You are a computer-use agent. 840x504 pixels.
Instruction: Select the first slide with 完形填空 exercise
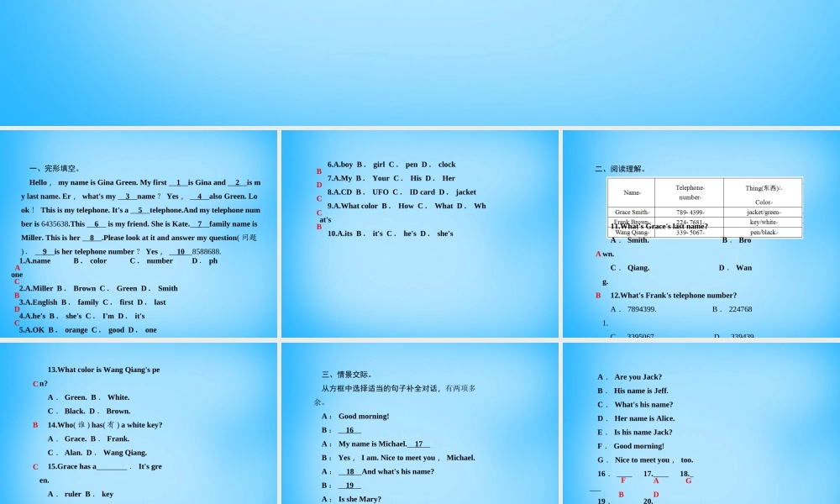coord(139,235)
